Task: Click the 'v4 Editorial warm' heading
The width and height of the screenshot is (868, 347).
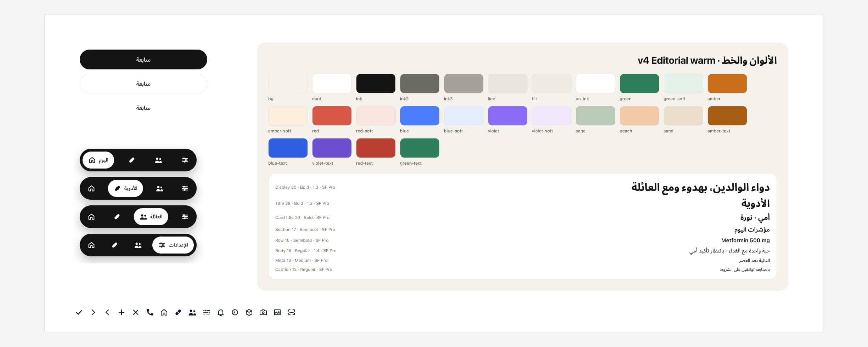Action: (x=676, y=61)
